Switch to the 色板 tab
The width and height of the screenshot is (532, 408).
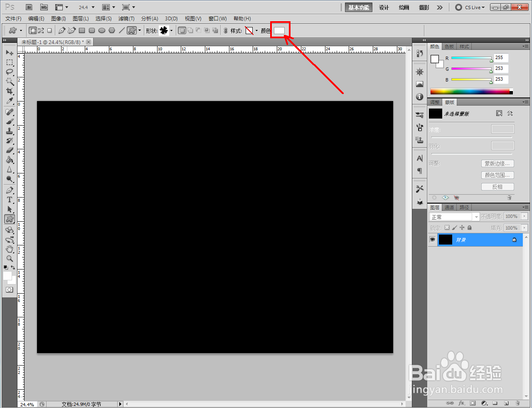pos(449,47)
